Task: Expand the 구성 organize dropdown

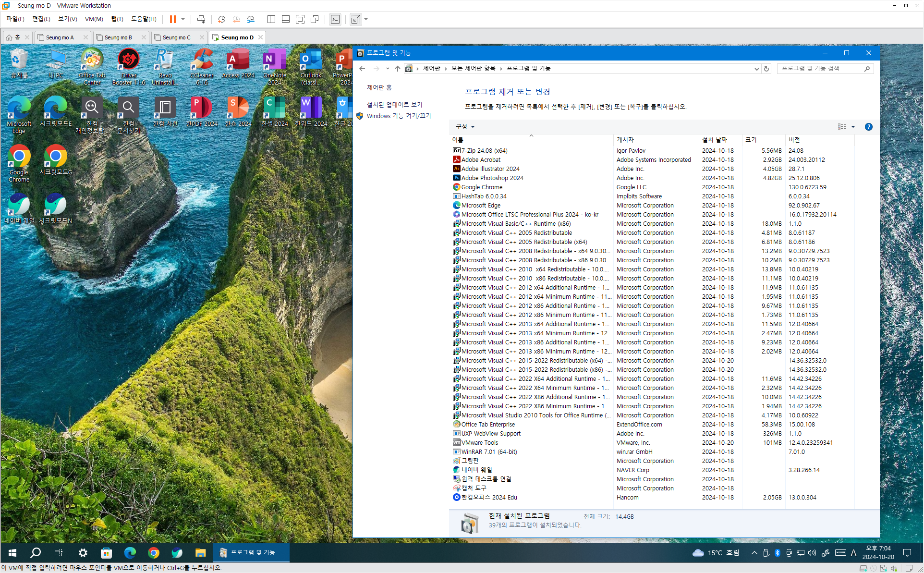Action: [465, 127]
